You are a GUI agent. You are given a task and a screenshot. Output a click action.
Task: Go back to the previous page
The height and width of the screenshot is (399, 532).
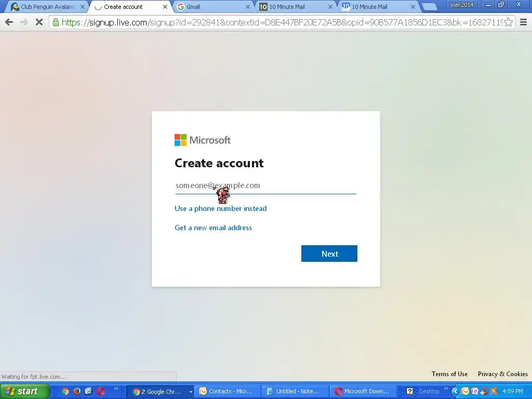coord(9,22)
